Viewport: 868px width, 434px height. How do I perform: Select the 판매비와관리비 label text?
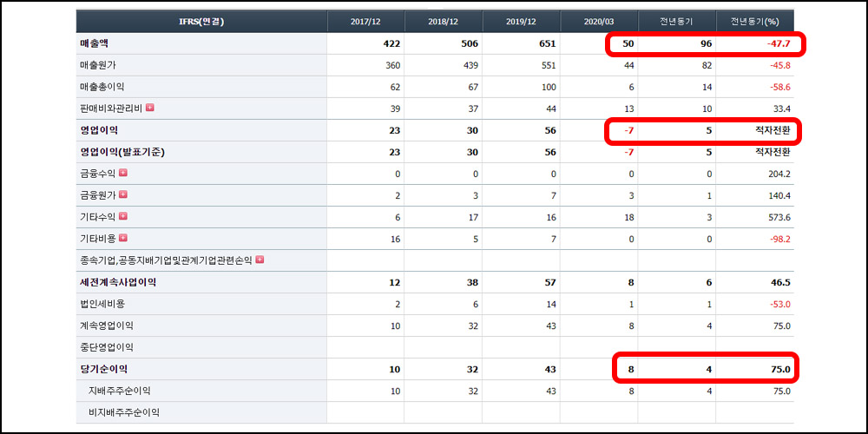coord(111,108)
